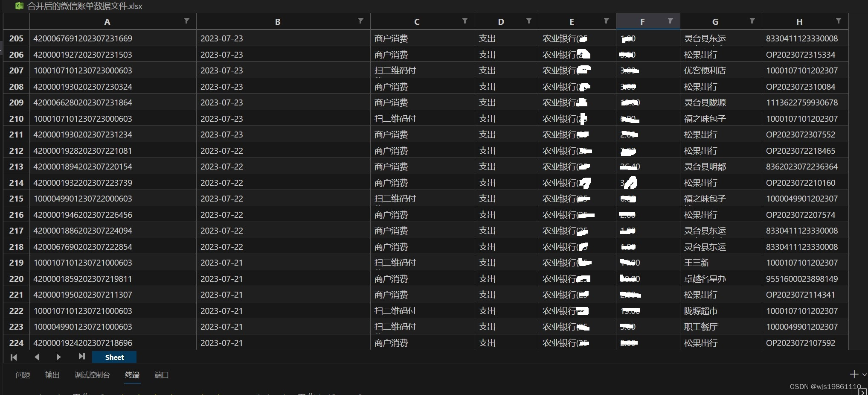Click cell 8362023072236364
The height and width of the screenshot is (395, 868).
pos(805,167)
